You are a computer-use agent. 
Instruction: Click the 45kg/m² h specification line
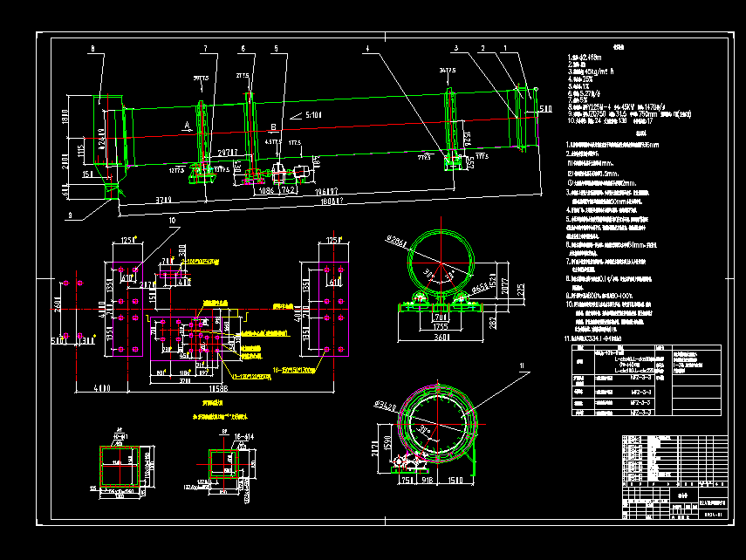coord(591,72)
